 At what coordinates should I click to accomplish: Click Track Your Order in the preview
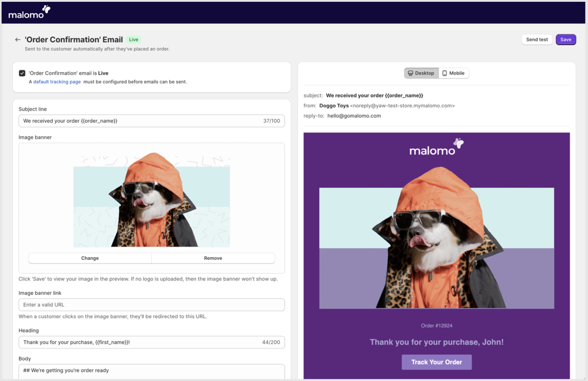click(x=437, y=362)
